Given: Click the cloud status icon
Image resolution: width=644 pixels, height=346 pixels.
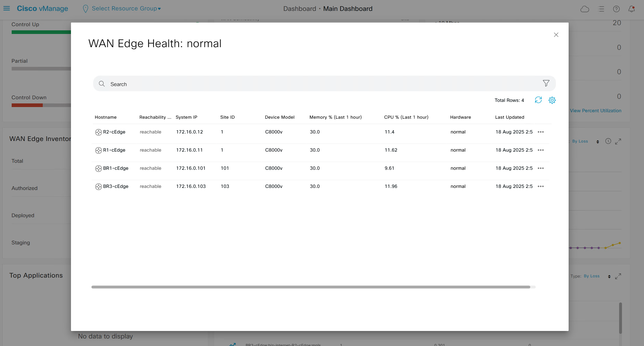Looking at the screenshot, I should pos(585,9).
